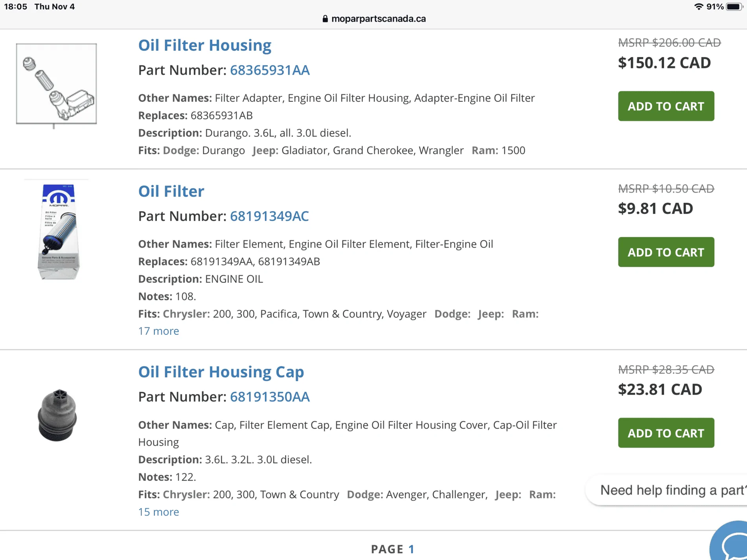747x560 pixels.
Task: Open the Oil Filter Housing title link
Action: [205, 45]
